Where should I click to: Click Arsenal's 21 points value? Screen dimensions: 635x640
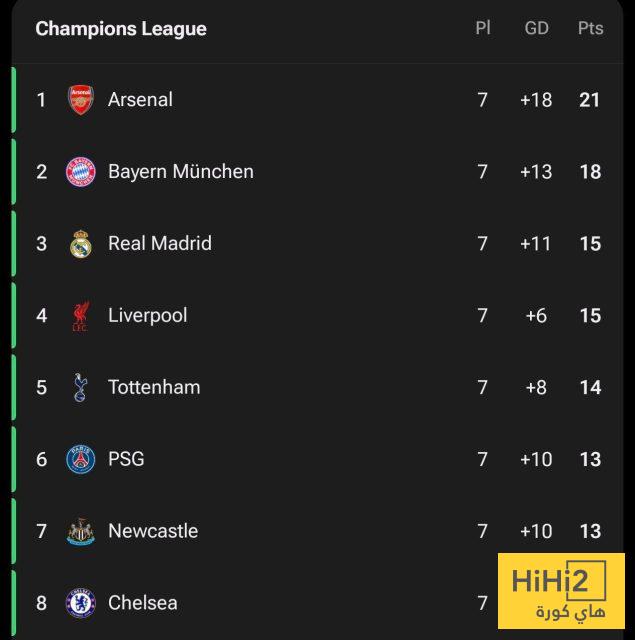tap(590, 100)
